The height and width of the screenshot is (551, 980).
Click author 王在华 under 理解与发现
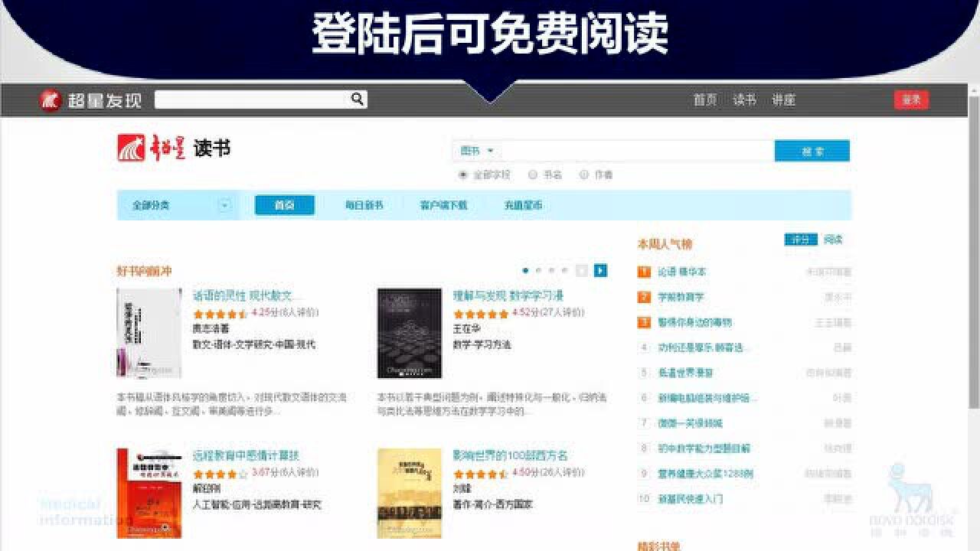click(x=467, y=329)
